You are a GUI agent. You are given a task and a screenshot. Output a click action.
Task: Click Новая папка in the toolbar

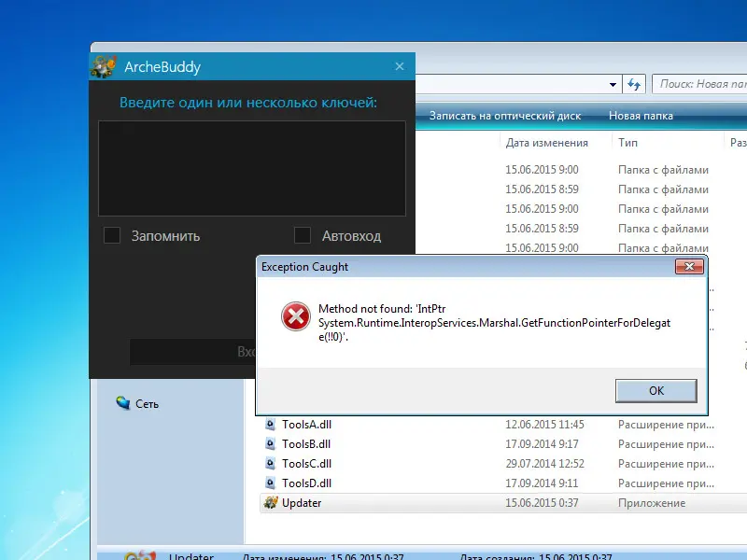(x=641, y=116)
